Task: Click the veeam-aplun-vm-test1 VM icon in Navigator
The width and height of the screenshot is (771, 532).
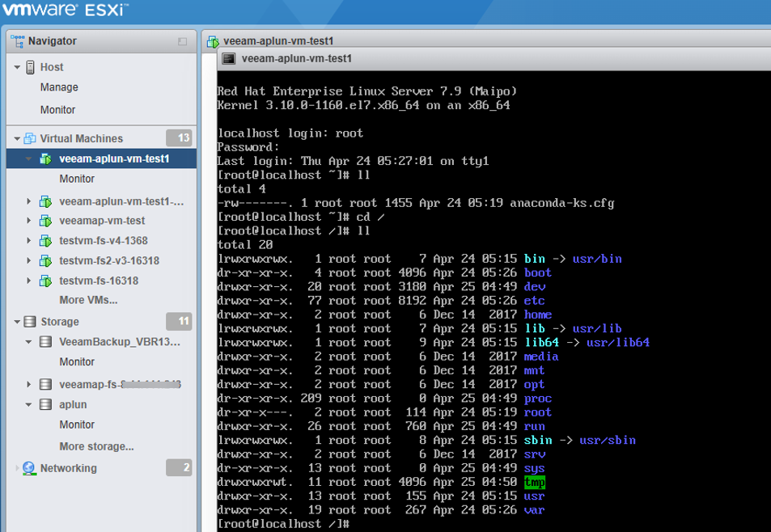Action: coord(46,159)
